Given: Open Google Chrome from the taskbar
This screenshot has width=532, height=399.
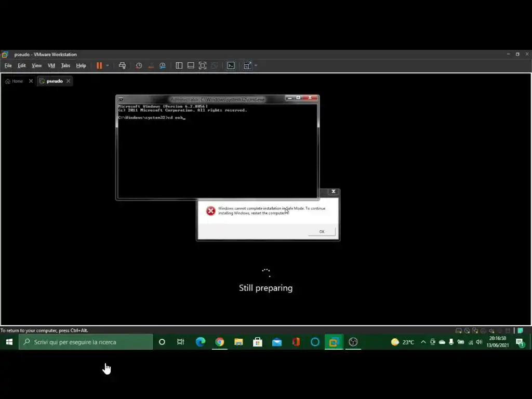Looking at the screenshot, I should click(220, 342).
